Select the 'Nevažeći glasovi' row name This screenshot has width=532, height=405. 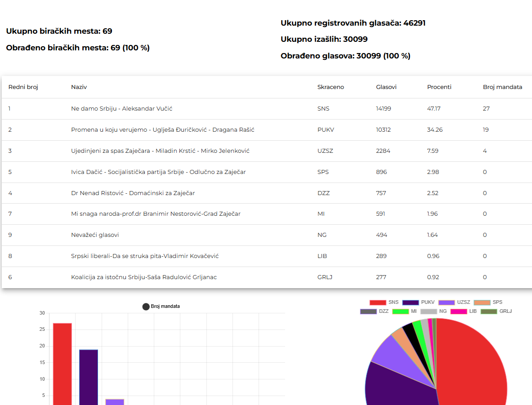pos(95,235)
